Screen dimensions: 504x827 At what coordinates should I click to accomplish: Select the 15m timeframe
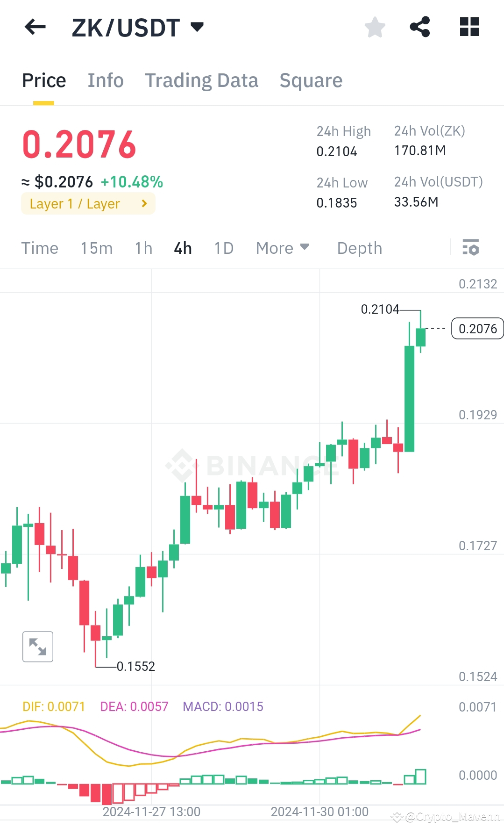(97, 248)
